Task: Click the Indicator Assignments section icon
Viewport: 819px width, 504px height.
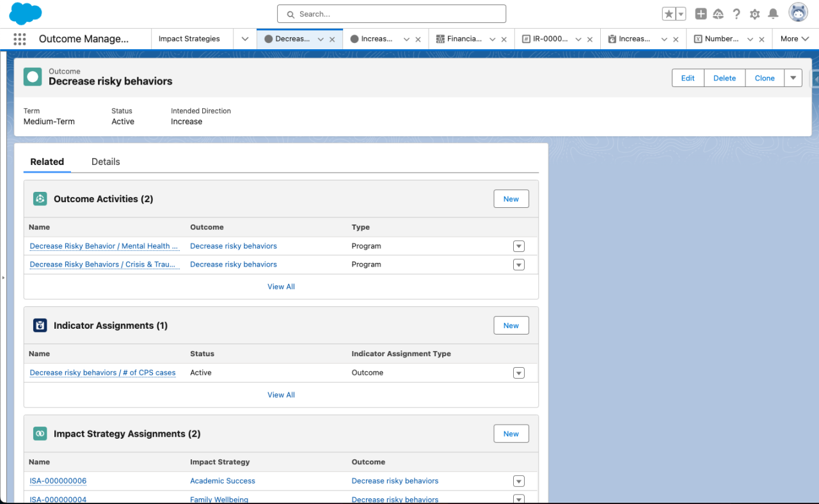Action: 40,326
